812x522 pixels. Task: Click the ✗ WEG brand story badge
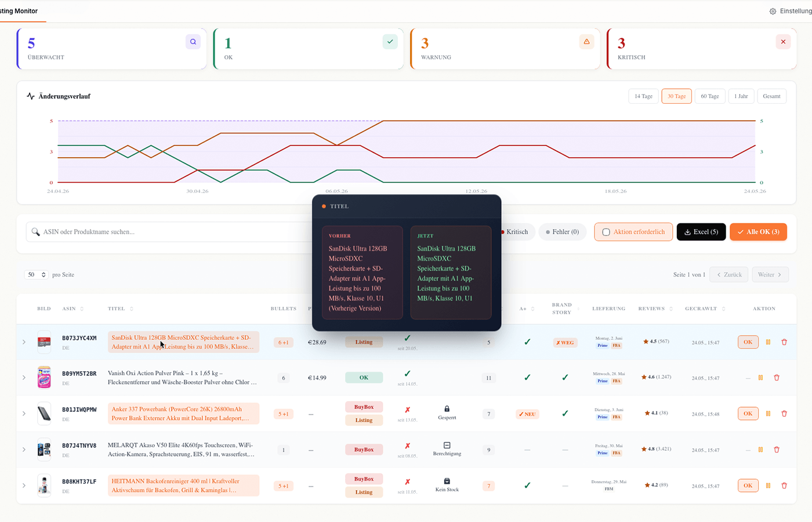click(x=565, y=342)
